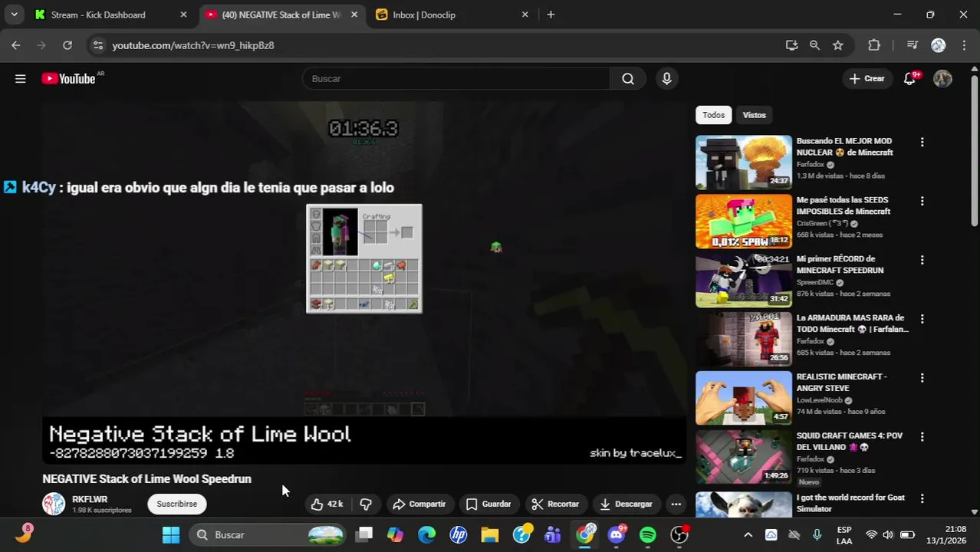Switch to Inbox | Donoclip tab
The height and width of the screenshot is (552, 980).
tap(452, 15)
